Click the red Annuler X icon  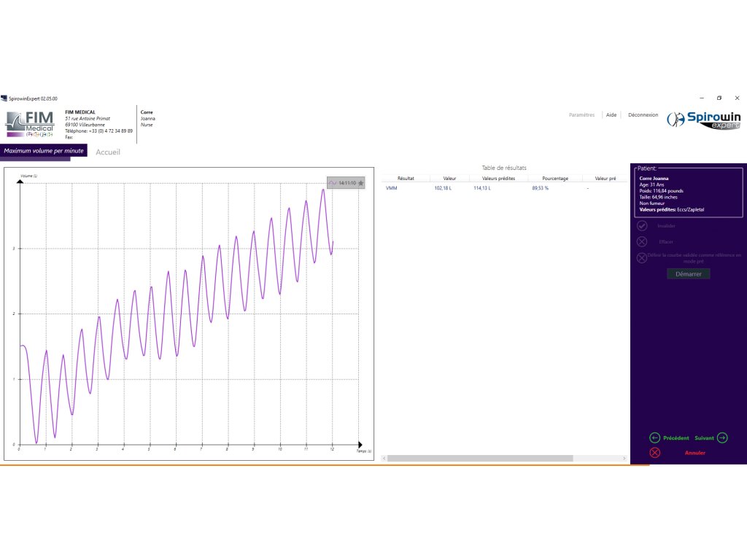coord(654,453)
